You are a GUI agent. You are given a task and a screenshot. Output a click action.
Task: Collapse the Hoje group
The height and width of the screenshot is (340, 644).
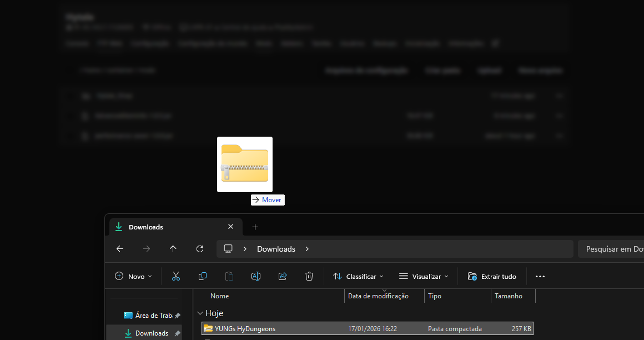click(x=200, y=313)
